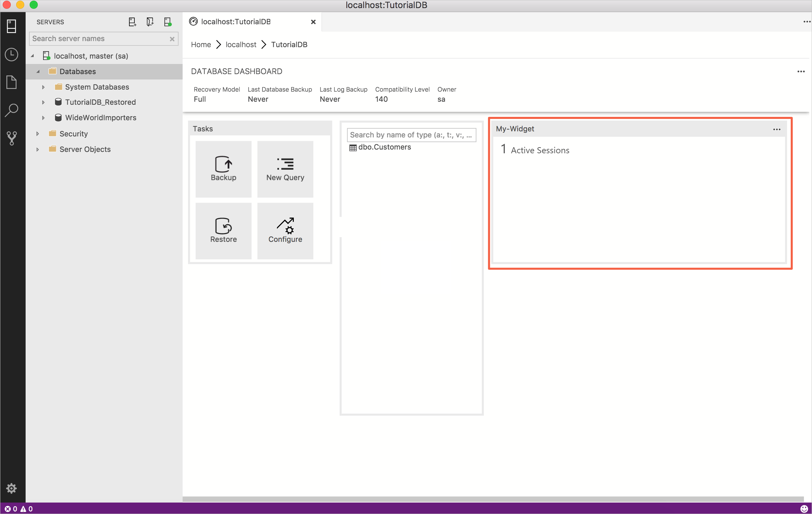Expand the Security folder

pos(37,133)
